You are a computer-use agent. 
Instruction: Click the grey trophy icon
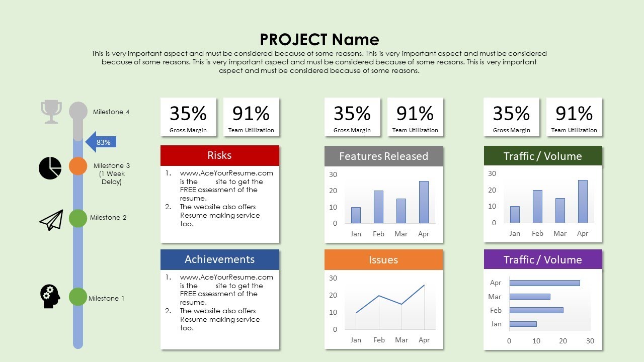coord(51,111)
